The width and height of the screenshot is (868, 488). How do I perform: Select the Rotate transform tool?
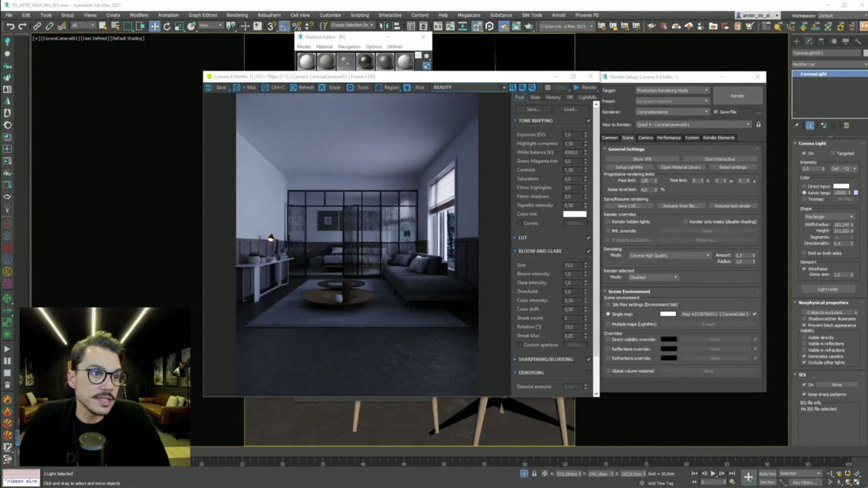pyautogui.click(x=167, y=26)
